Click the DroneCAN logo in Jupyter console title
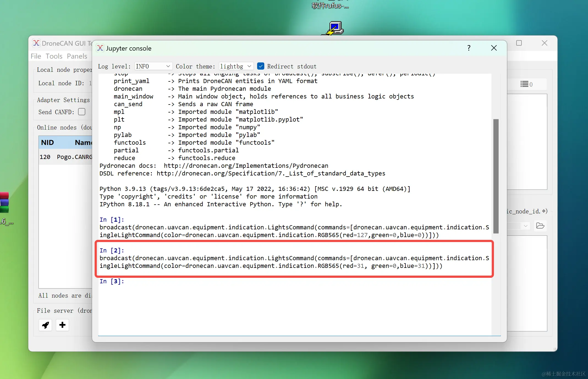The image size is (588, 379). (100, 48)
